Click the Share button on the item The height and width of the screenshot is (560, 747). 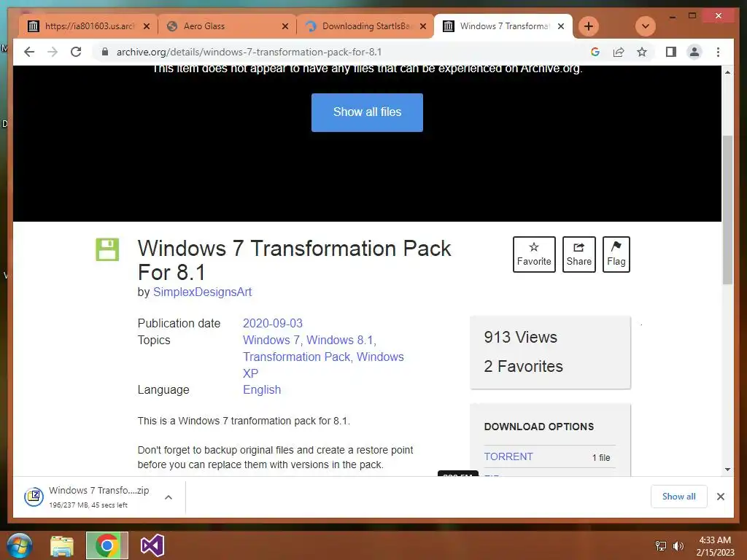(578, 254)
